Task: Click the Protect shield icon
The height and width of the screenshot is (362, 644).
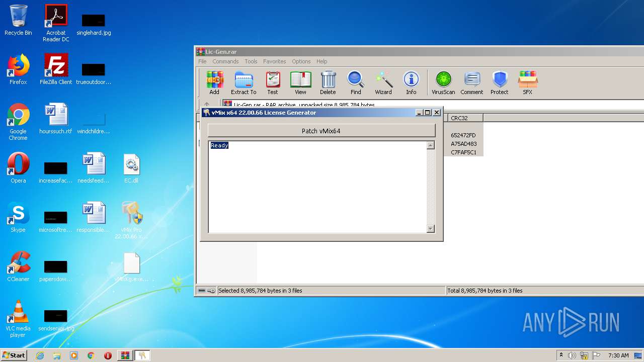Action: (499, 83)
